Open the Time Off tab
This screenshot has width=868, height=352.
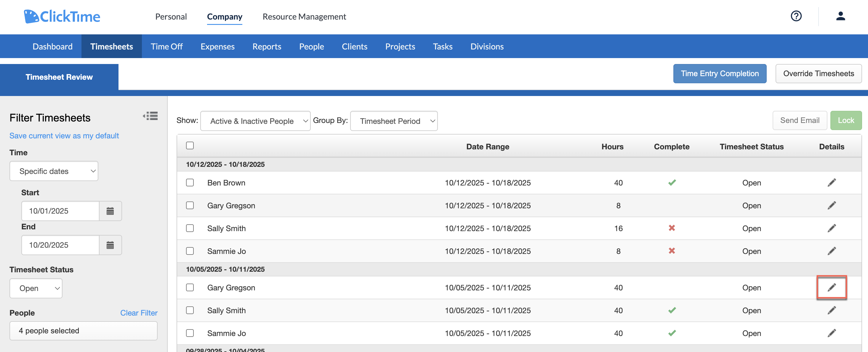166,46
